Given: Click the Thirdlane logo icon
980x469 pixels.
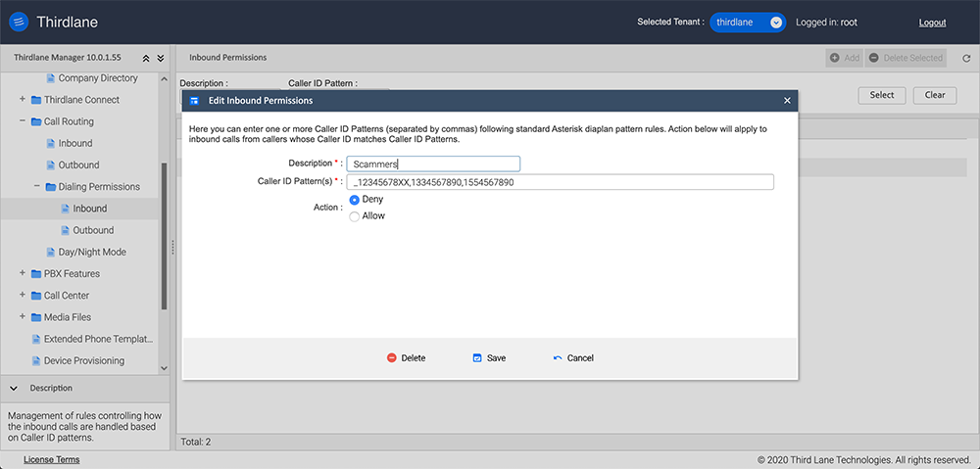Looking at the screenshot, I should pyautogui.click(x=20, y=23).
